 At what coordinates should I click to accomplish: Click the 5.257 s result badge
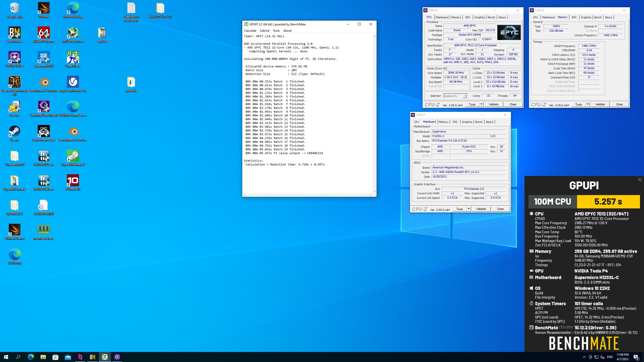pyautogui.click(x=608, y=202)
